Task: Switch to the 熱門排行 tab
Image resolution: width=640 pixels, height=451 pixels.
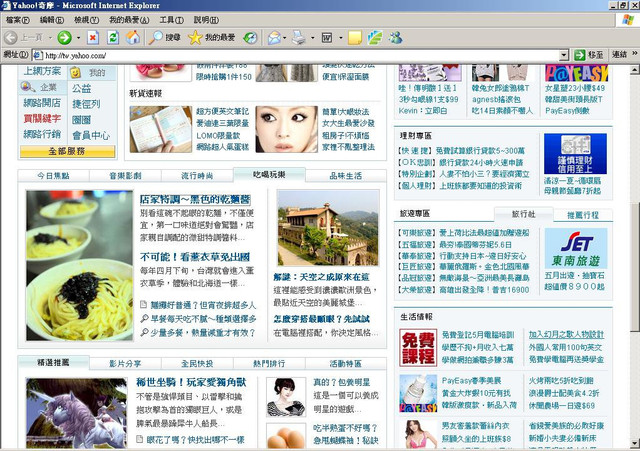Action: [269, 363]
